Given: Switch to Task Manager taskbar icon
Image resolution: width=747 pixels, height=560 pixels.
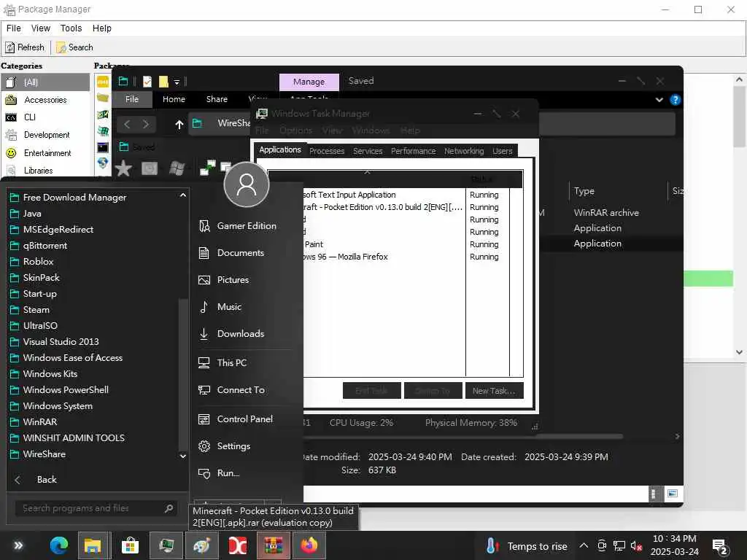Looking at the screenshot, I should pyautogui.click(x=166, y=545).
